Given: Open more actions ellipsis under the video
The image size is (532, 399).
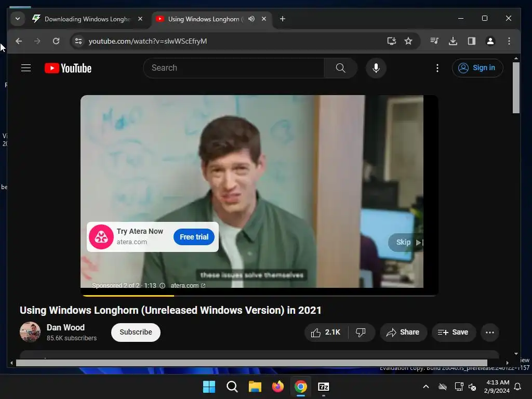Looking at the screenshot, I should point(489,332).
